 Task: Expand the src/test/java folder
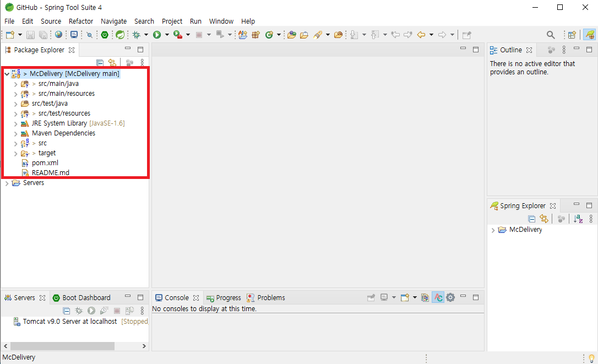click(15, 104)
